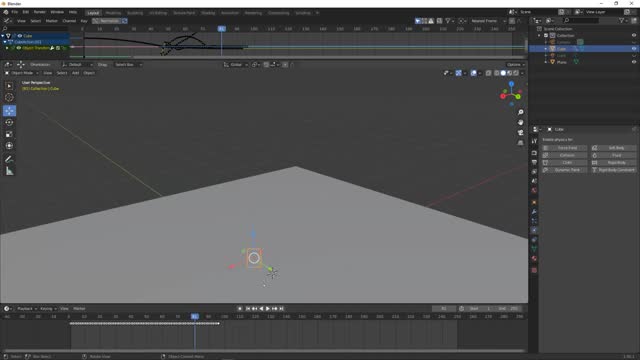
Task: Open the Global transform orientation dropdown
Action: point(236,64)
